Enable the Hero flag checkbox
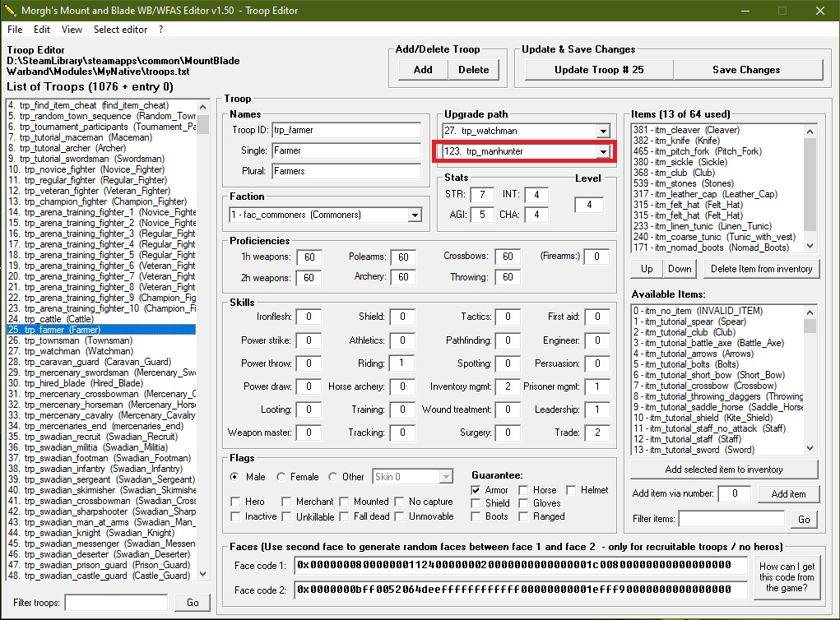Screen dimensions: 840x620 pos(237,502)
